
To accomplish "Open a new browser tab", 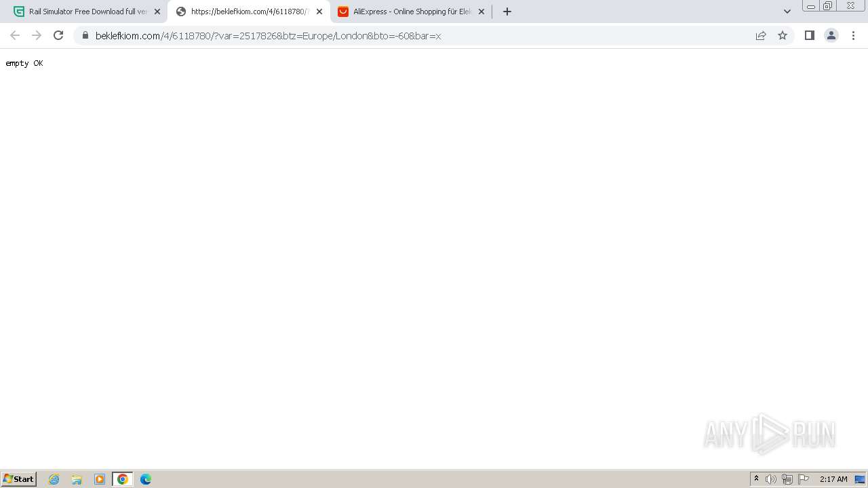I will (507, 12).
